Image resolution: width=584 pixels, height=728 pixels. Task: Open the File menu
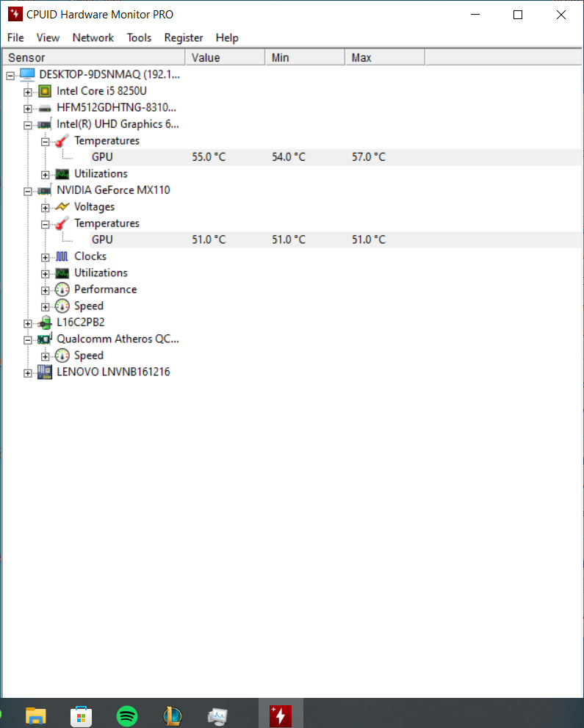pos(15,37)
